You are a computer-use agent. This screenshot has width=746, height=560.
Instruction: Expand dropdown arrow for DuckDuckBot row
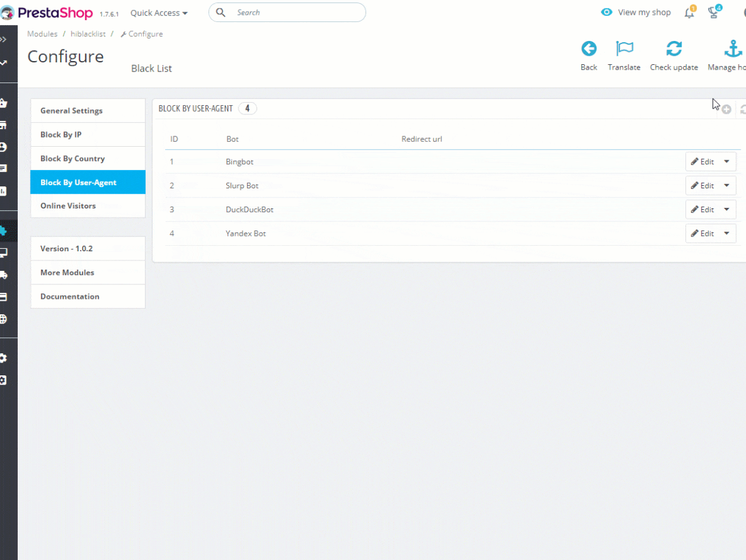coord(726,209)
